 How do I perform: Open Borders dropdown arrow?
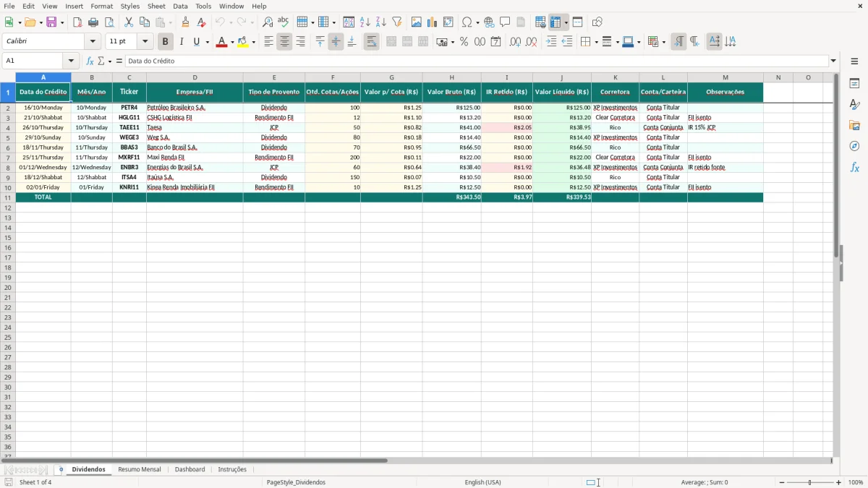pos(595,42)
